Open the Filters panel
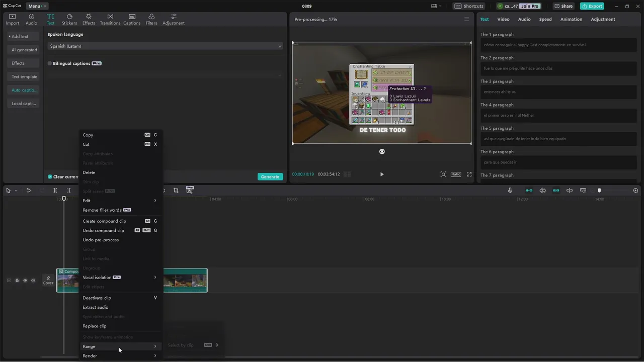This screenshot has width=644, height=362. (151, 19)
